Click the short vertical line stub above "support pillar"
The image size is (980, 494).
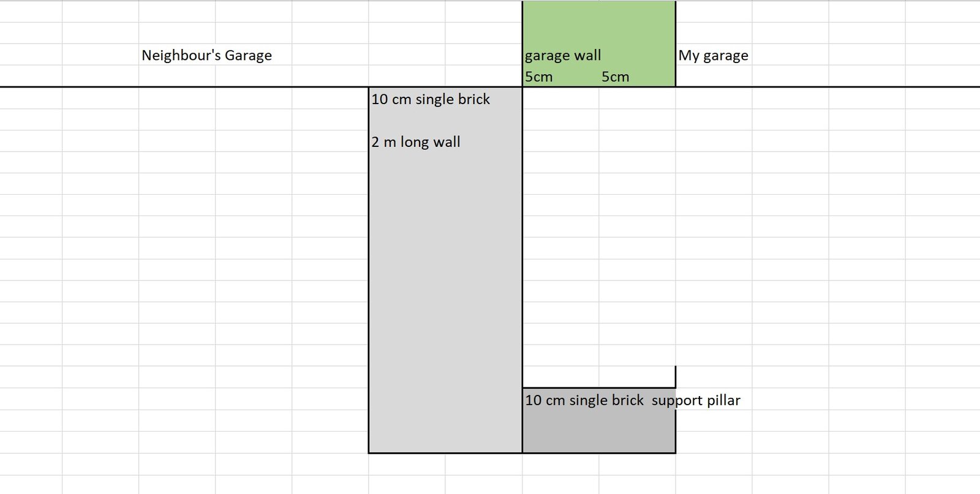tap(676, 376)
